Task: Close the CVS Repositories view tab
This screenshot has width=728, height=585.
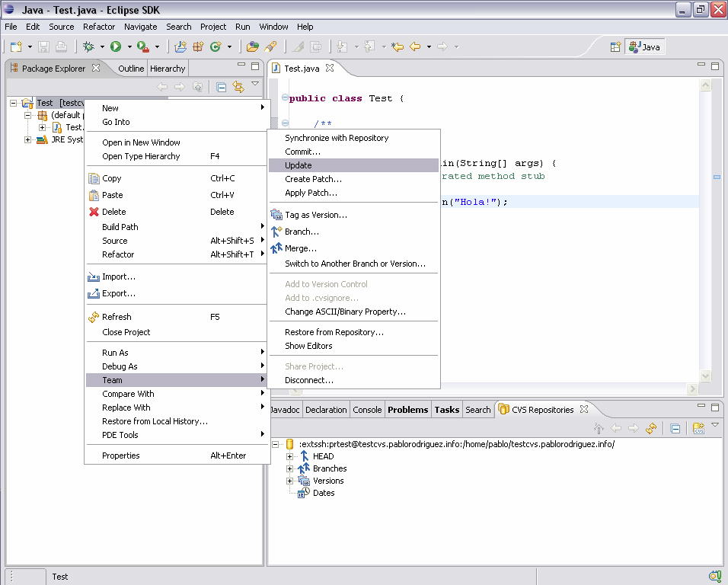Action: coord(584,409)
